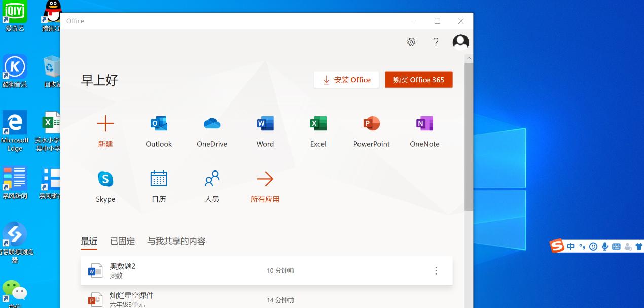644x308 pixels.
Task: Minimize the Office window
Action: [414, 21]
